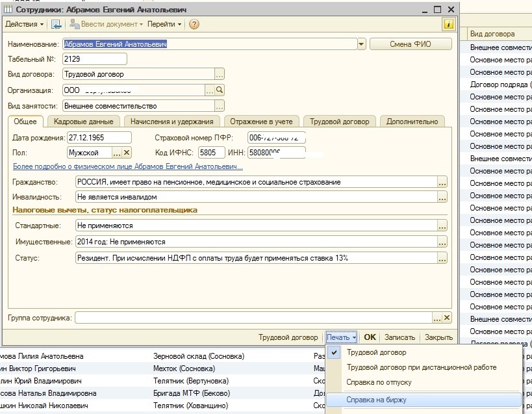Open the Действия dropdown menu
The width and height of the screenshot is (532, 414).
[x=25, y=24]
